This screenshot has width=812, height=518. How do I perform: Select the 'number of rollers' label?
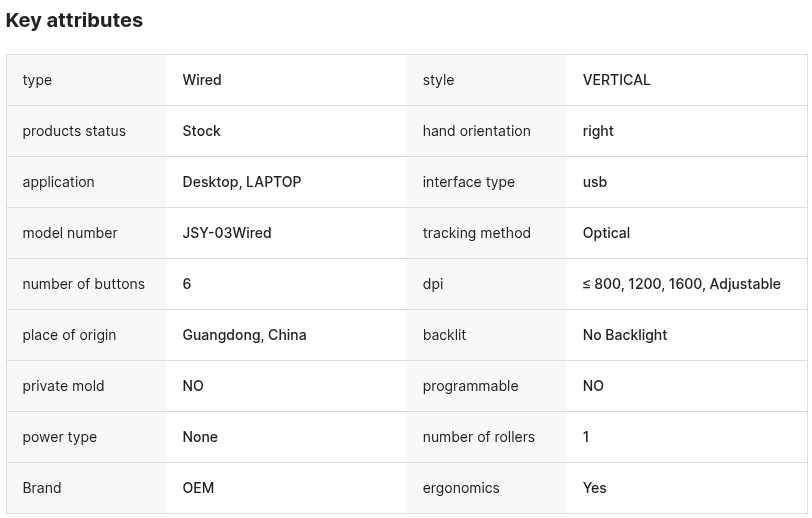[x=478, y=437]
